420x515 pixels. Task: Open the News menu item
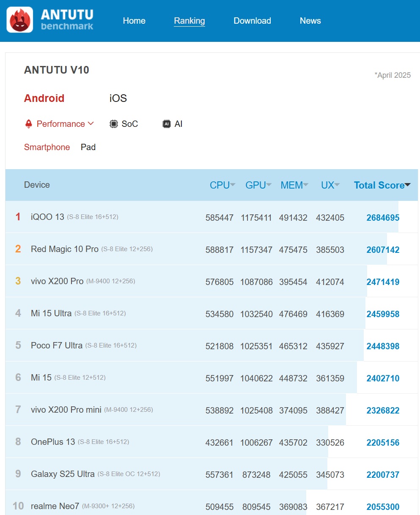click(x=310, y=21)
